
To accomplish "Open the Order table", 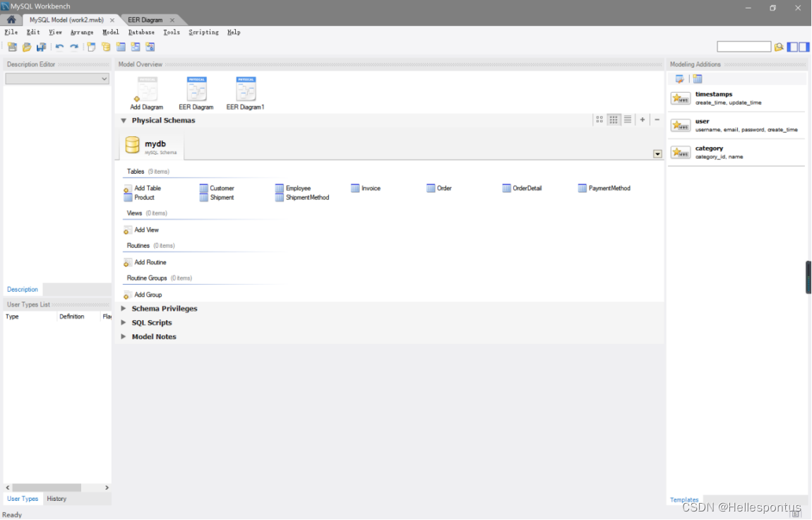I will click(439, 188).
